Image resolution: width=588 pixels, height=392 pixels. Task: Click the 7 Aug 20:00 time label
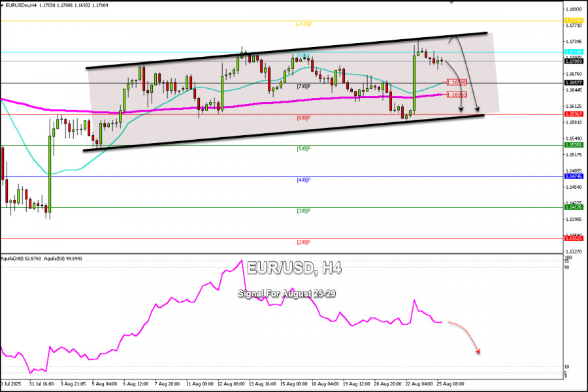pyautogui.click(x=167, y=384)
